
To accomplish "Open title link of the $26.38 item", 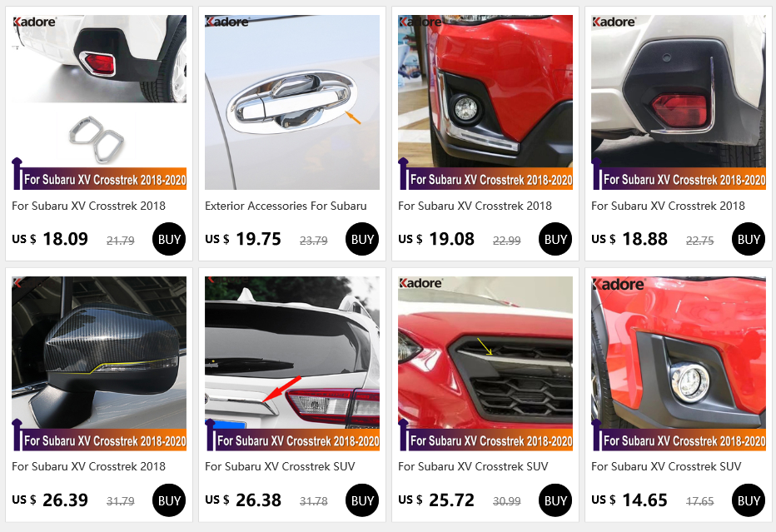I will (x=280, y=467).
